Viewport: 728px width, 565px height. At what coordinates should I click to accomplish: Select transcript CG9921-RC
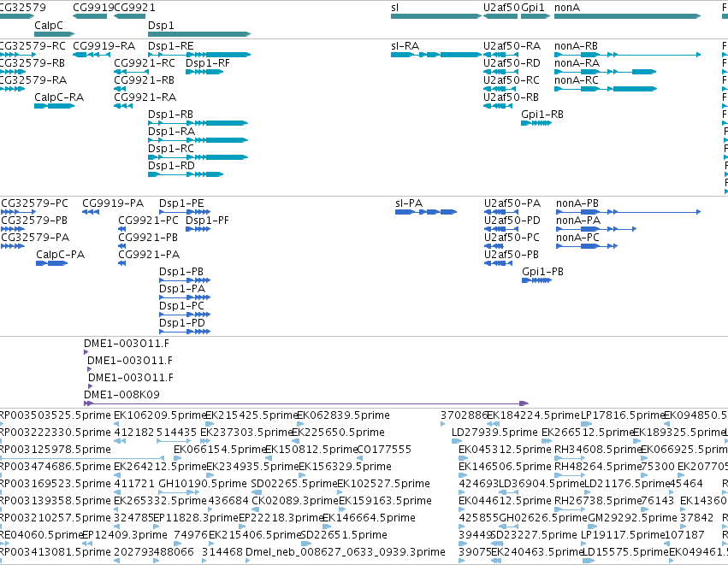click(132, 72)
